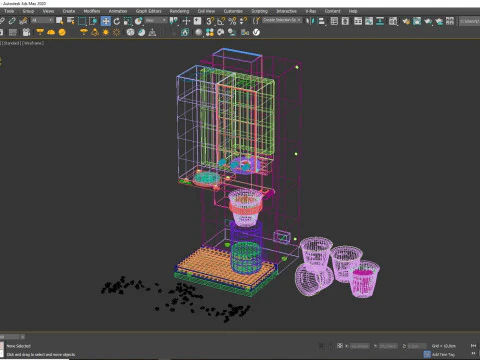Toggle Angle Snap
The height and width of the screenshot is (360, 480).
(x=221, y=21)
